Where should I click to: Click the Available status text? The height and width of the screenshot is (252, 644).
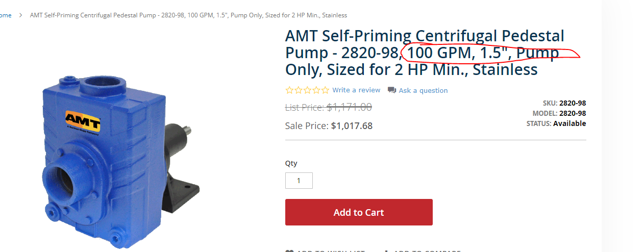[569, 123]
